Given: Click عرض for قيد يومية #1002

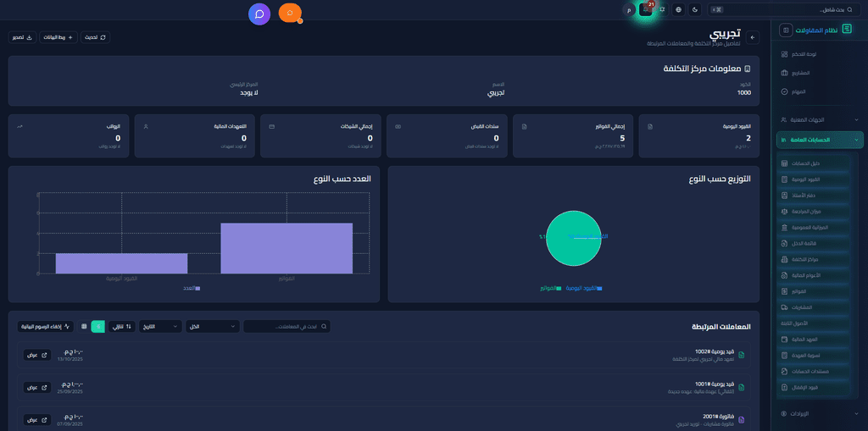Looking at the screenshot, I should (x=37, y=355).
